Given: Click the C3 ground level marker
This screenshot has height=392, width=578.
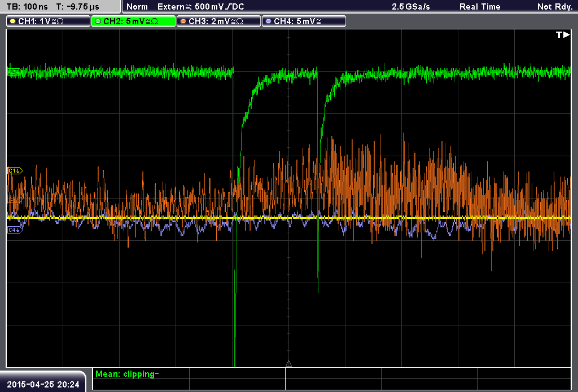Looking at the screenshot, I should click(x=15, y=199).
